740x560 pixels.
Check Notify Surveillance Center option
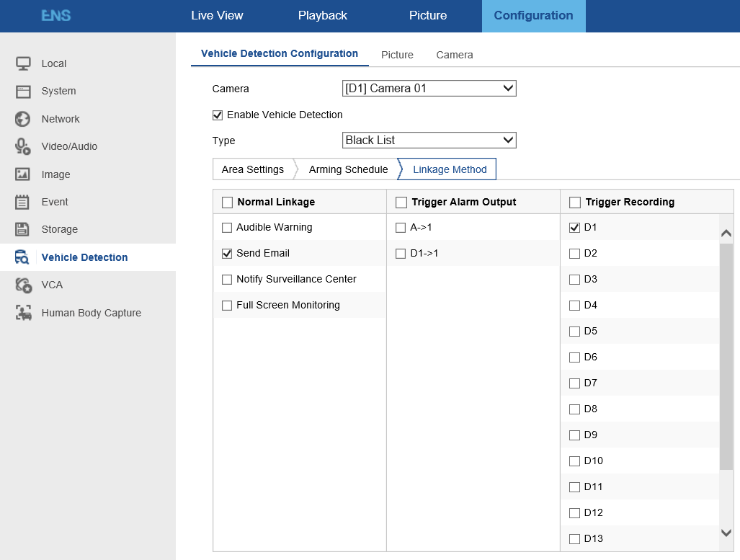tap(227, 280)
